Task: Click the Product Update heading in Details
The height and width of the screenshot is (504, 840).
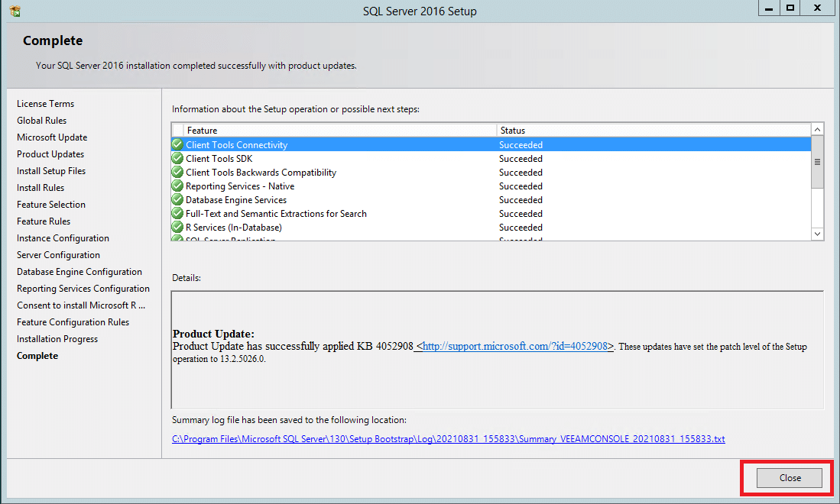Action: click(x=214, y=334)
